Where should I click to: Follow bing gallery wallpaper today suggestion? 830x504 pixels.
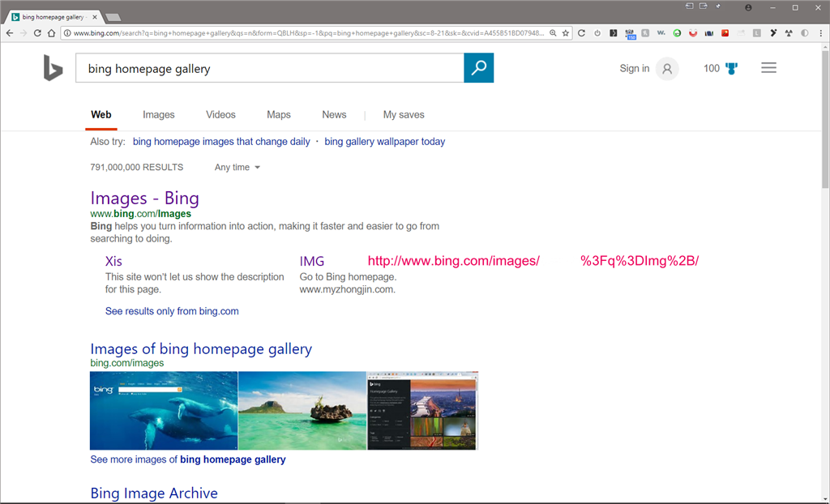coord(384,141)
